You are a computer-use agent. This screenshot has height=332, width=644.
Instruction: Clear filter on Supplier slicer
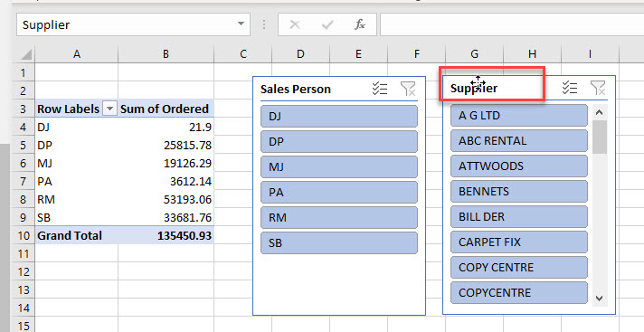pyautogui.click(x=598, y=88)
